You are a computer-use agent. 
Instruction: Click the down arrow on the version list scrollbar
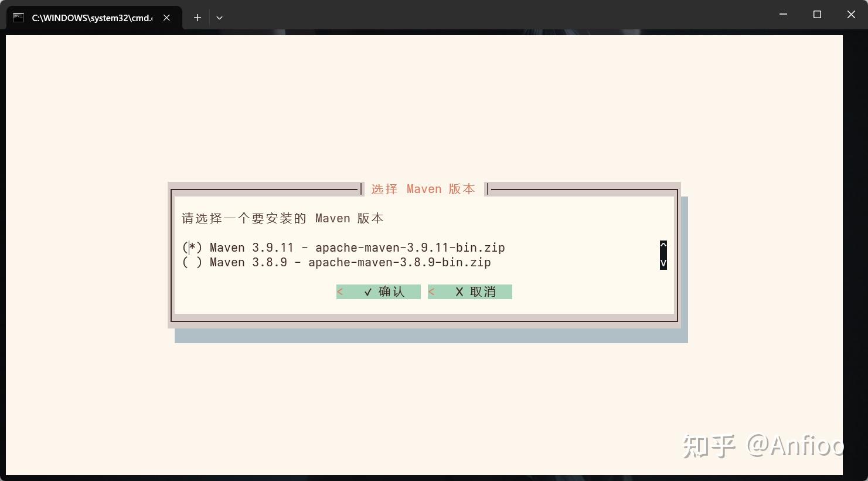pyautogui.click(x=663, y=264)
